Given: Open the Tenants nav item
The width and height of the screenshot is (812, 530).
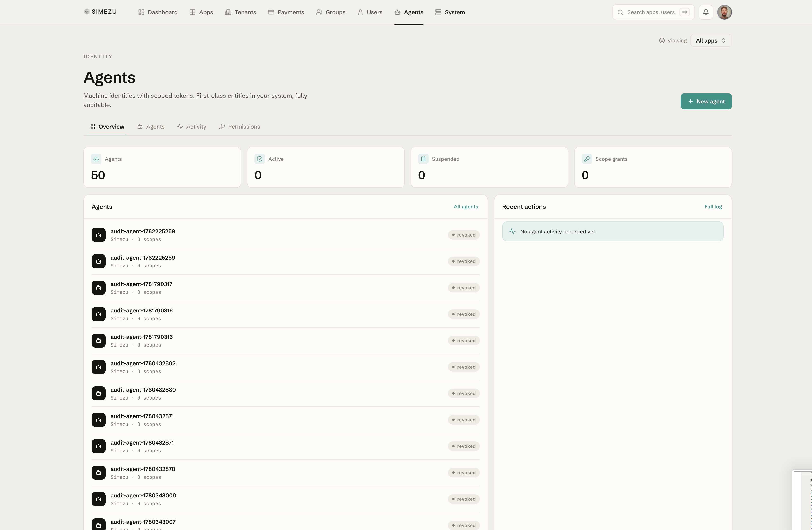Looking at the screenshot, I should [x=241, y=12].
